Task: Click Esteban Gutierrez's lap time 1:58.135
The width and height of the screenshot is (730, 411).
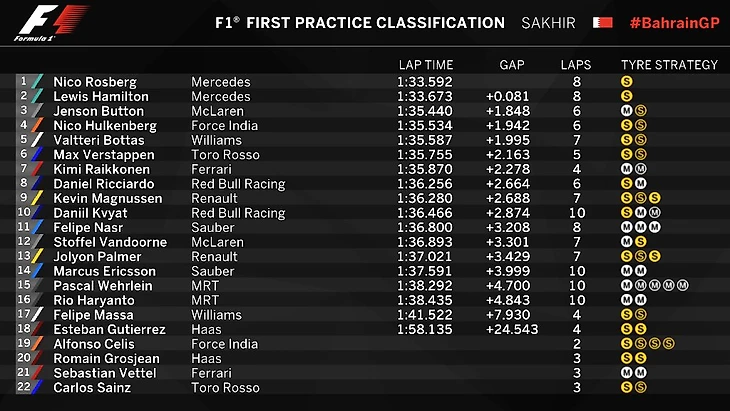Action: coord(425,329)
